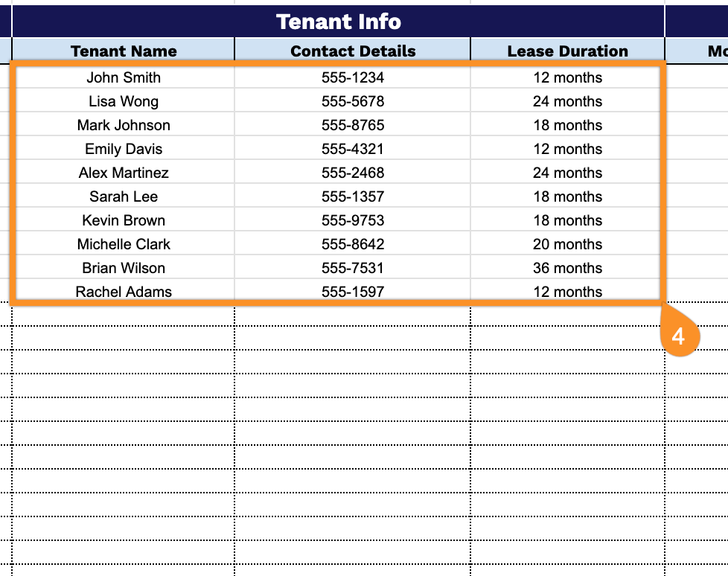This screenshot has width=728, height=576.
Task: Click the empty cell below Rachel Adams
Action: (124, 316)
